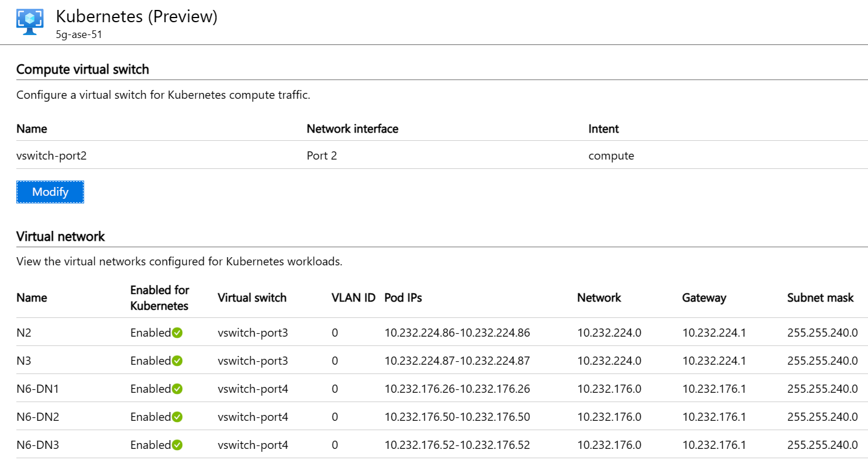Click subnet mask 255.255.240.0 in N6-DN3 row

822,445
